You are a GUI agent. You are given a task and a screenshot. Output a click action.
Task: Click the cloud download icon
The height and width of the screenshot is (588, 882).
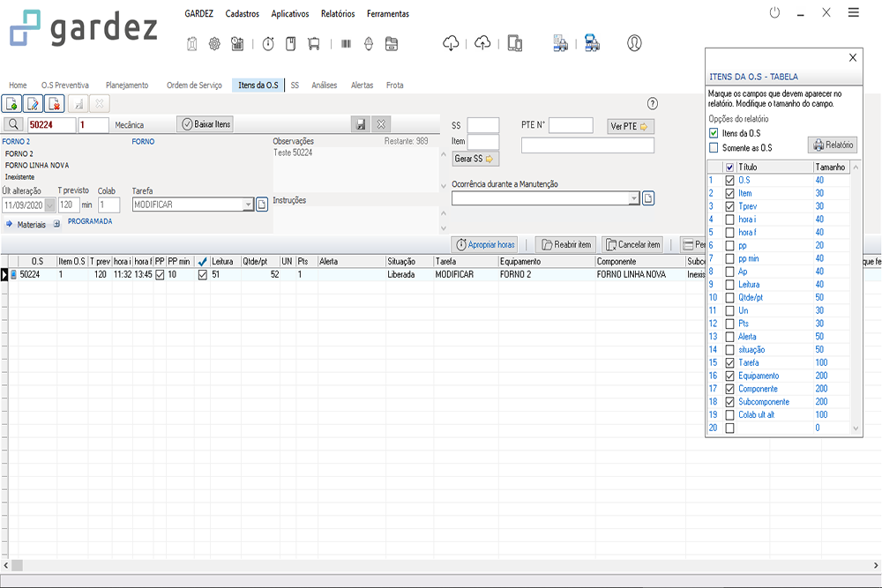[x=451, y=43]
